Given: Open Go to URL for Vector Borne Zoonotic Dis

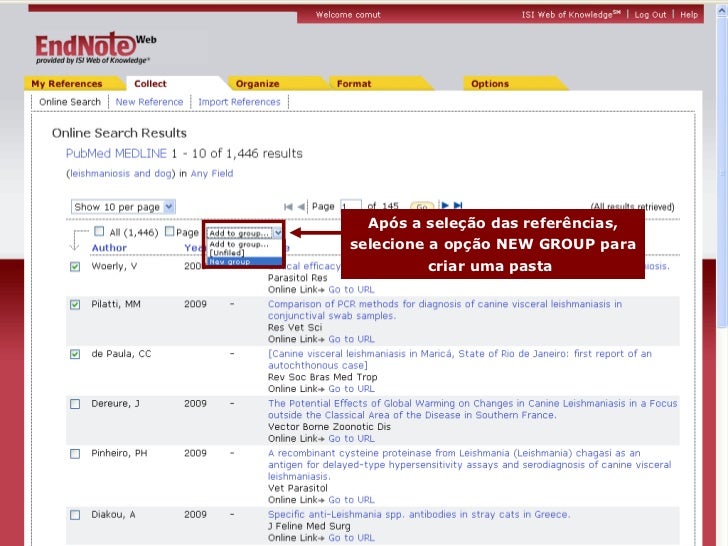Looking at the screenshot, I should point(351,439).
